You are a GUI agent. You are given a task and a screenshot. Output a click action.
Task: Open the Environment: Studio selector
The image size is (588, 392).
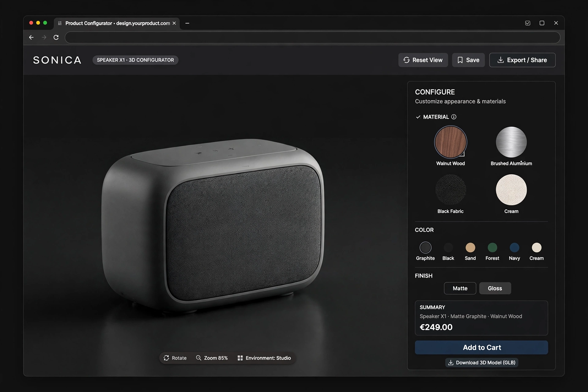(264, 358)
